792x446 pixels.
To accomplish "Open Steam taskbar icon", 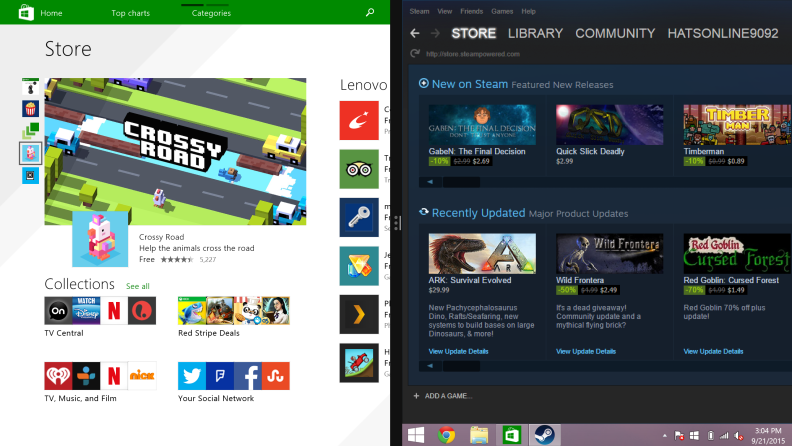I will click(x=544, y=435).
